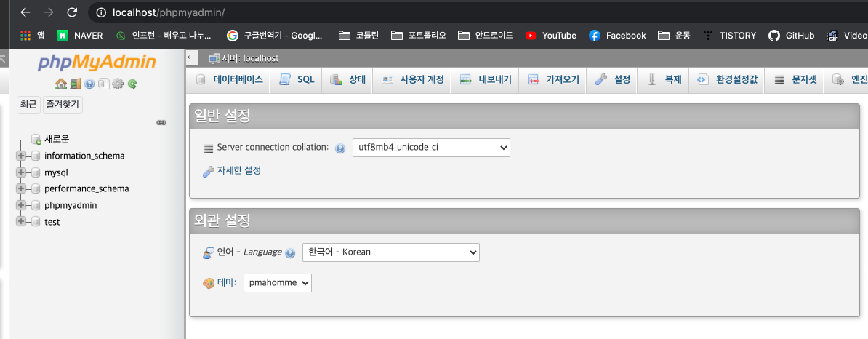Open the GitHub bookmark
The width and height of the screenshot is (868, 339).
pyautogui.click(x=792, y=36)
